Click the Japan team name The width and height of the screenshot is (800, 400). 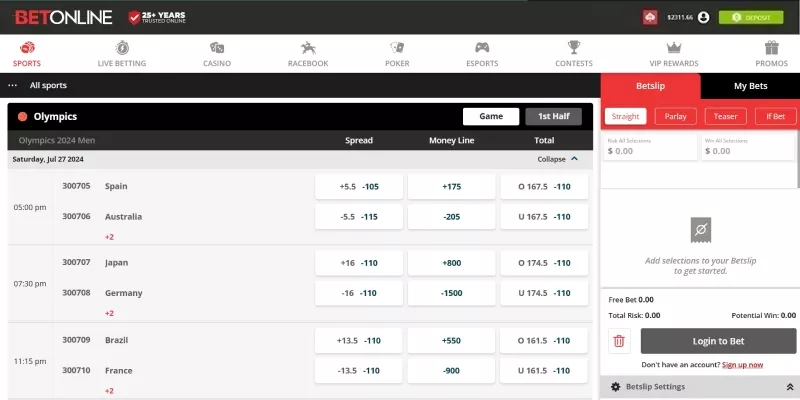point(116,263)
